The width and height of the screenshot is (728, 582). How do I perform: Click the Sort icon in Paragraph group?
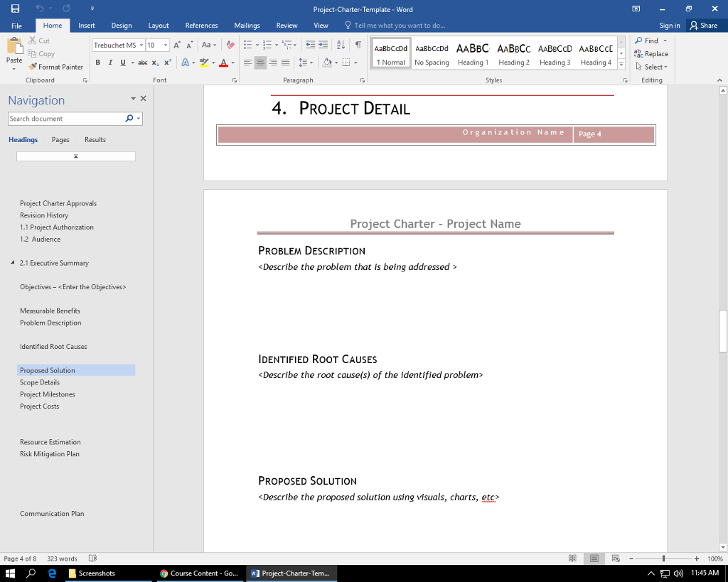341,45
